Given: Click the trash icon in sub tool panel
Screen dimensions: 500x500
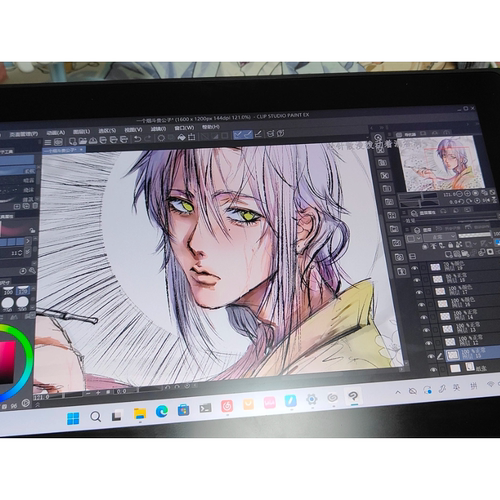Looking at the screenshot, I should (35, 206).
